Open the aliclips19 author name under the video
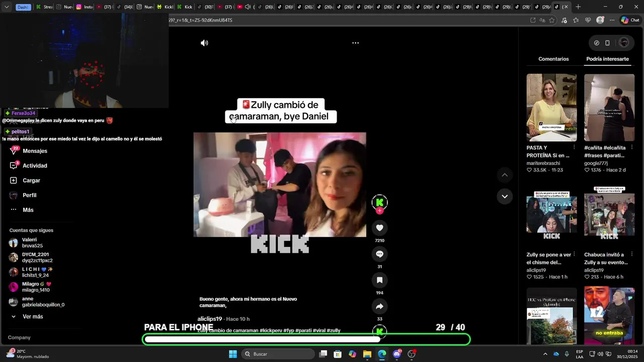This screenshot has height=362, width=644. tap(210, 319)
